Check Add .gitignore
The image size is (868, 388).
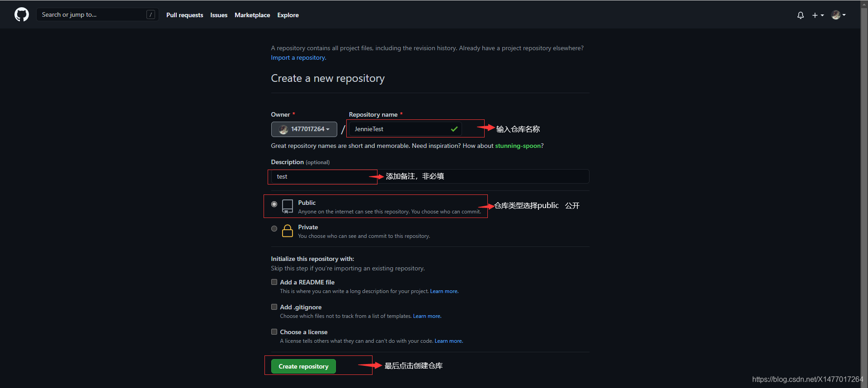click(x=274, y=307)
